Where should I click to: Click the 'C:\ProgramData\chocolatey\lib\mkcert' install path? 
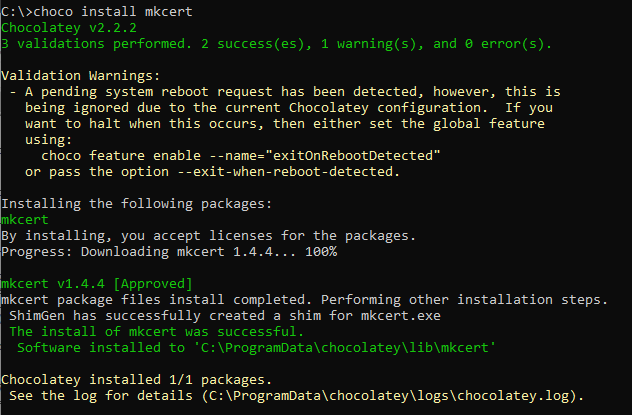(x=345, y=348)
